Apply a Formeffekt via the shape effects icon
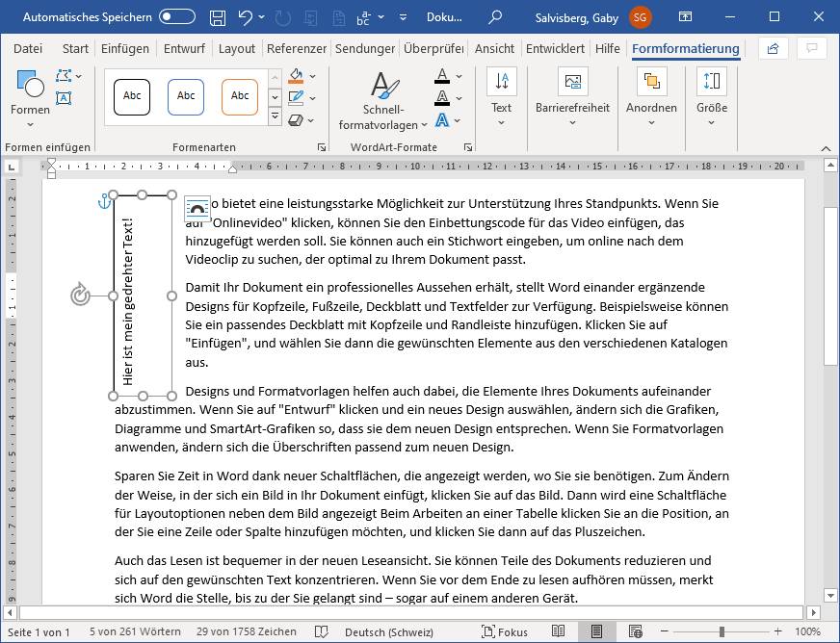 (x=298, y=120)
